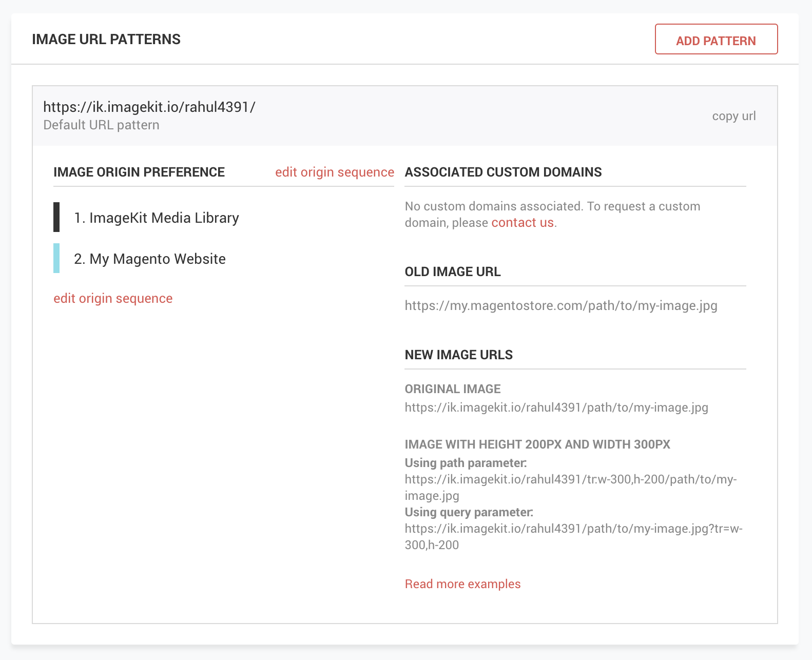Click the dark color bar beside ImageKit Media Library
Screen dimensions: 812x660
tap(56, 217)
